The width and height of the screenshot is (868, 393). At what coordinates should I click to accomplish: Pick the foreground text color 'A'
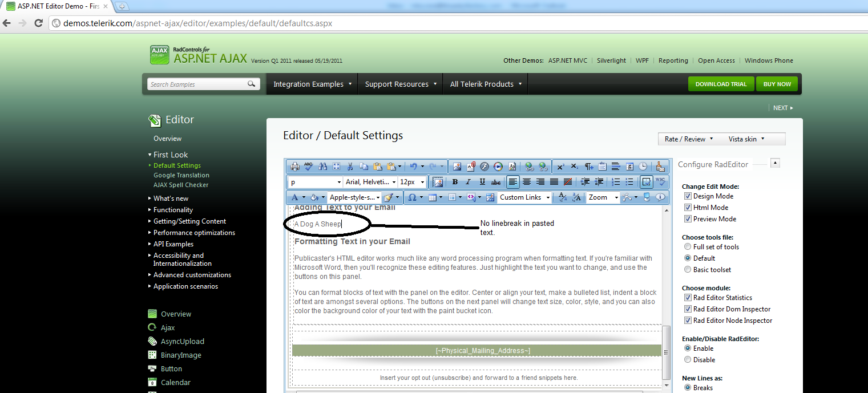(x=295, y=197)
